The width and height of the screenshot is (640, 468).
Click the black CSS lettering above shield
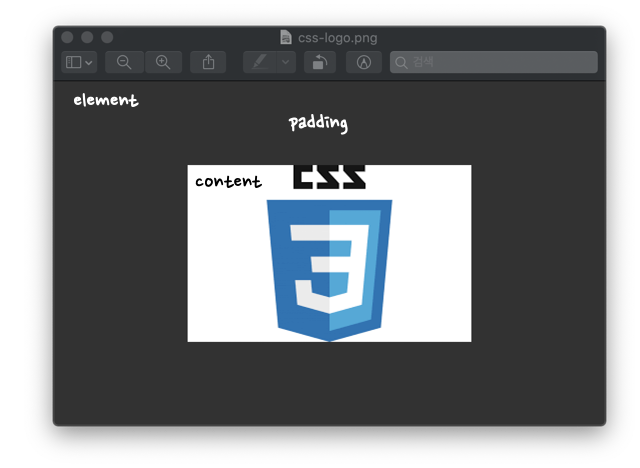(x=329, y=177)
